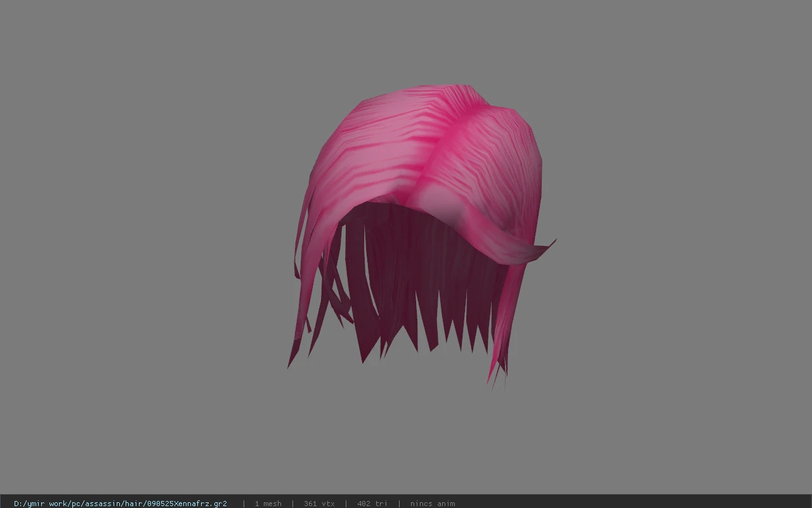Click the '1 mesh' status entry
This screenshot has height=508, width=812.
[268, 504]
